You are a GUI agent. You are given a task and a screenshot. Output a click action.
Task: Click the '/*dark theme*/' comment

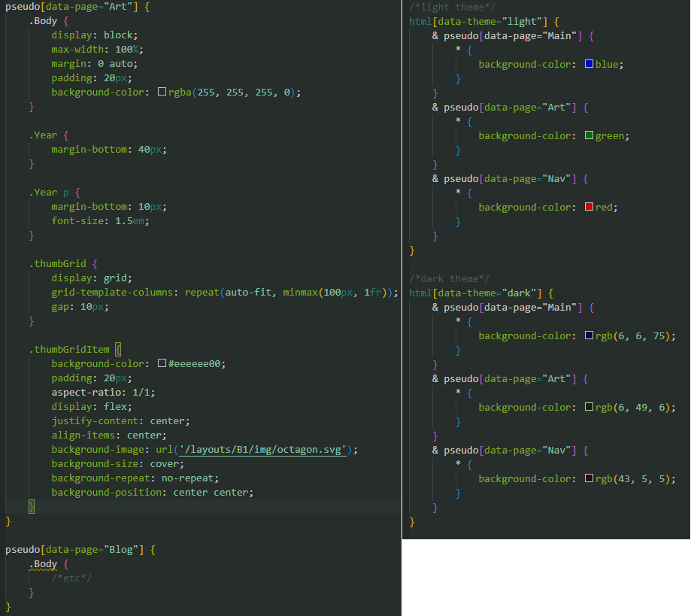[x=449, y=279]
